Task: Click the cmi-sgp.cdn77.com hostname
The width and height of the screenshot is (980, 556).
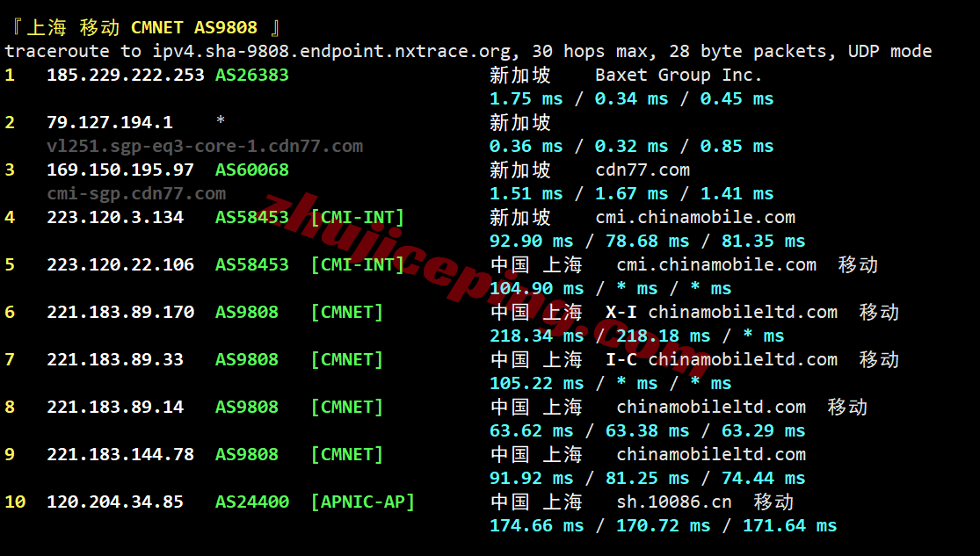Action: coord(135,193)
